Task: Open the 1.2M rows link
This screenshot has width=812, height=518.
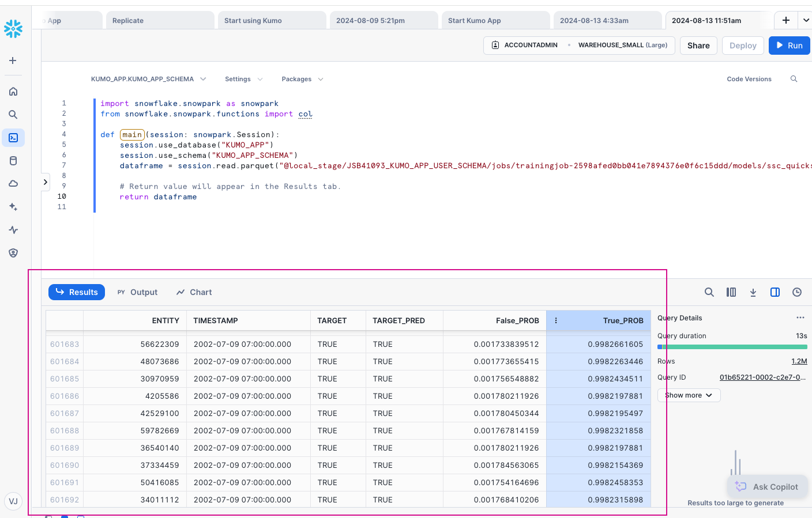Action: pos(799,361)
